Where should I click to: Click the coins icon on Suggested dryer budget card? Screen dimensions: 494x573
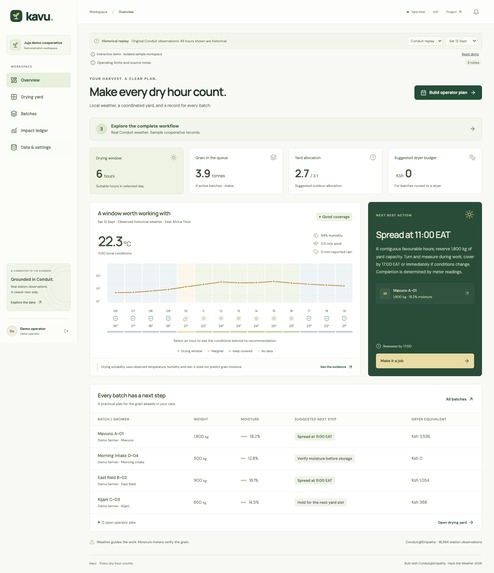coord(472,158)
